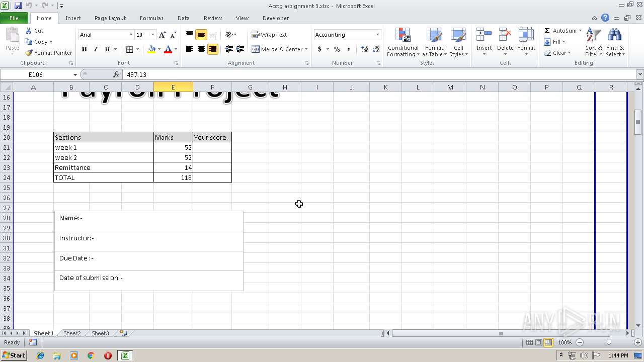Click the Format cells icon
The image size is (644, 362).
tap(526, 35)
